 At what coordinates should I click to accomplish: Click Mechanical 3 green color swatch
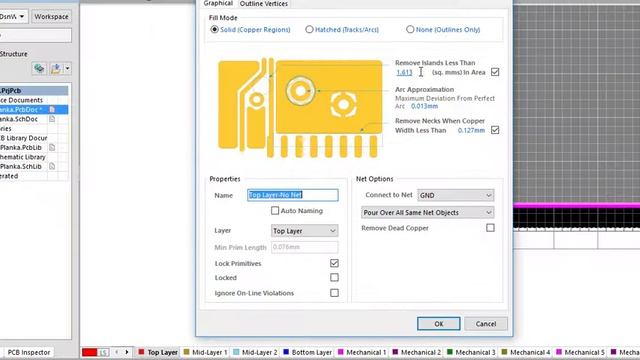pyautogui.click(x=450, y=352)
